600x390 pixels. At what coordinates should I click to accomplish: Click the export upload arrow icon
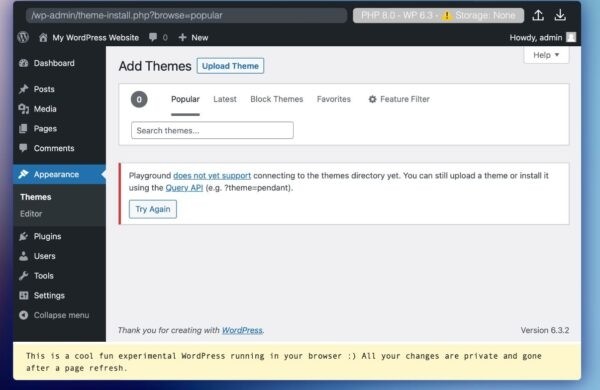coord(538,15)
